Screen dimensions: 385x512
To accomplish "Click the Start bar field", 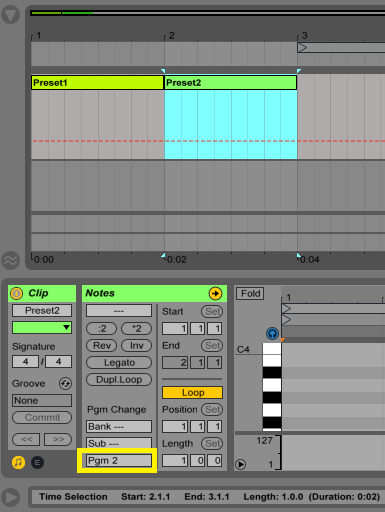I will [175, 328].
